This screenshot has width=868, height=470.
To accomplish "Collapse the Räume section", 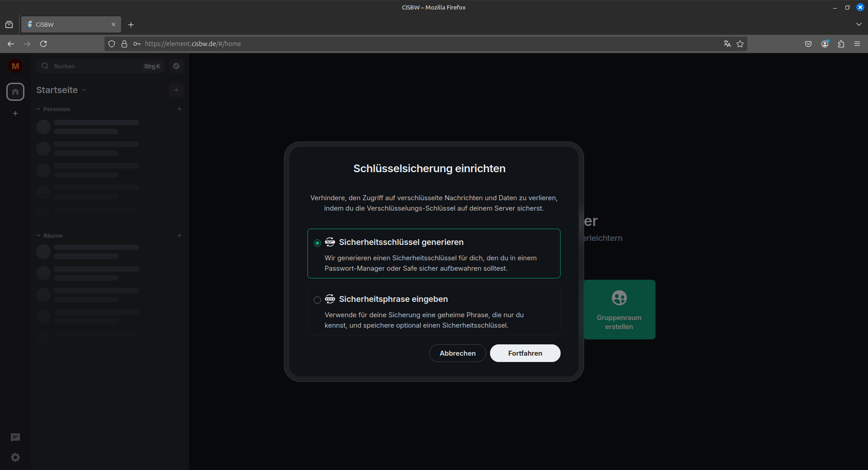I will point(38,235).
